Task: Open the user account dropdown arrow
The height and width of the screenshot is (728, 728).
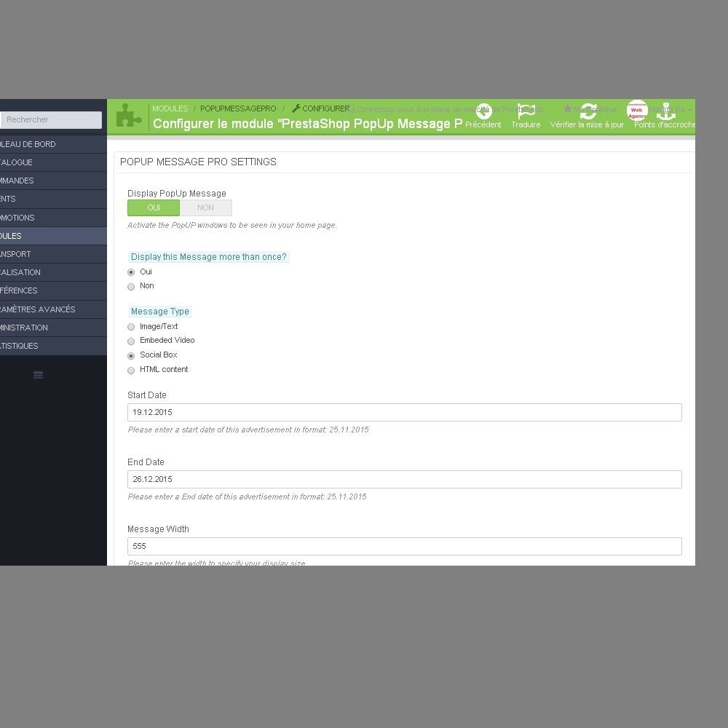Action: pyautogui.click(x=690, y=110)
